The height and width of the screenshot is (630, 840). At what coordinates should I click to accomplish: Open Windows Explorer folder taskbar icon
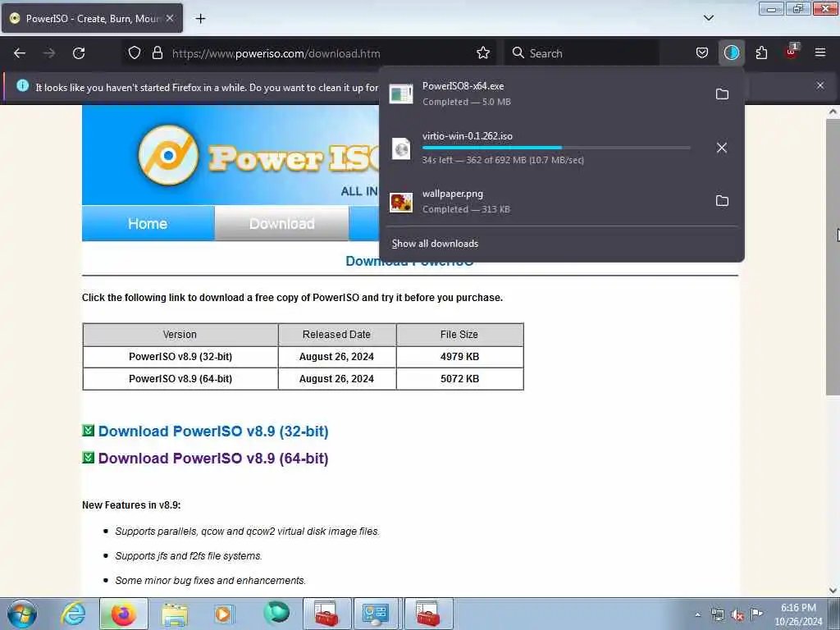point(175,614)
